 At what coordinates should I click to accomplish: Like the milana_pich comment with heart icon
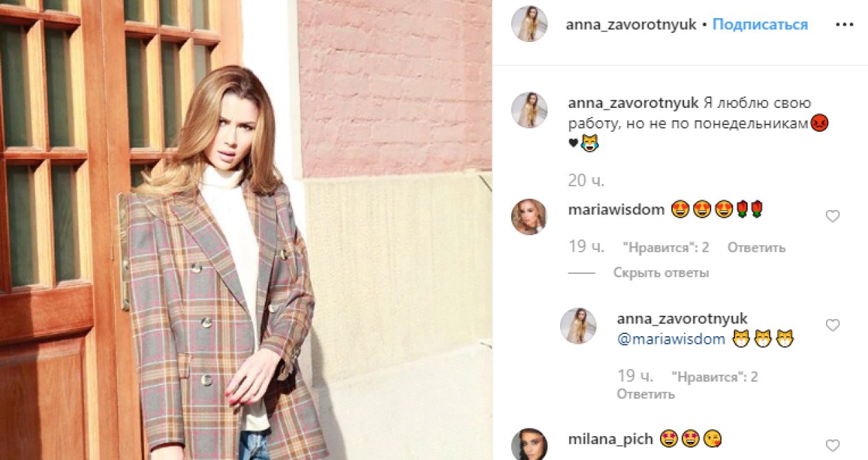tap(832, 445)
